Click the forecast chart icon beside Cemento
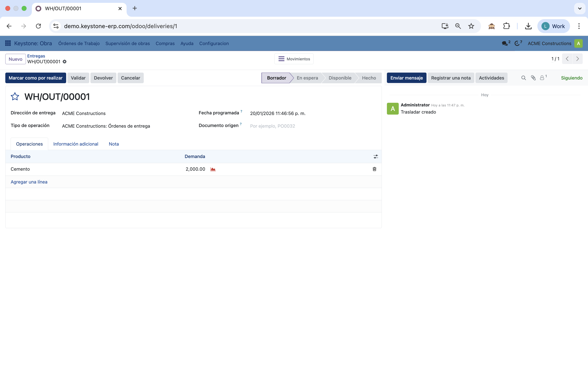The width and height of the screenshot is (588, 367). click(213, 169)
